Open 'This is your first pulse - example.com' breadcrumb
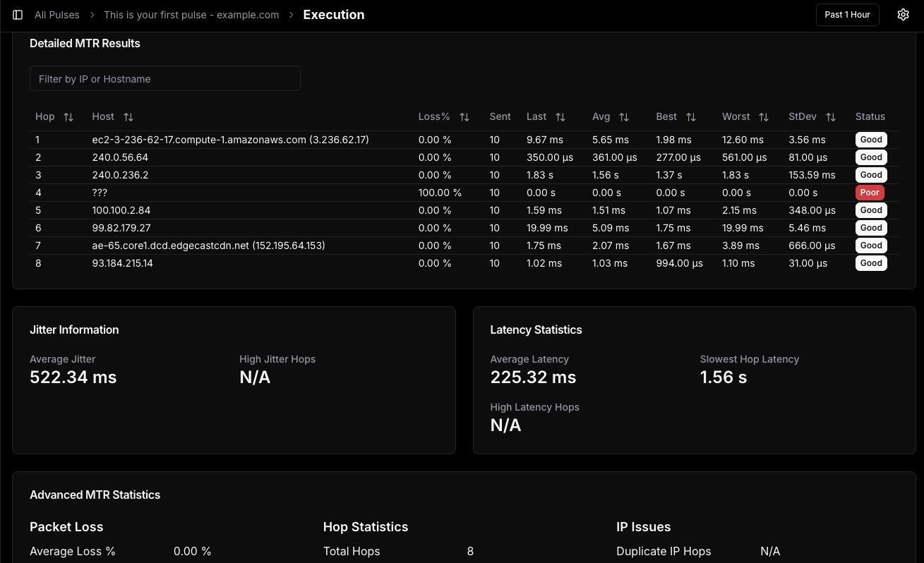 [191, 15]
